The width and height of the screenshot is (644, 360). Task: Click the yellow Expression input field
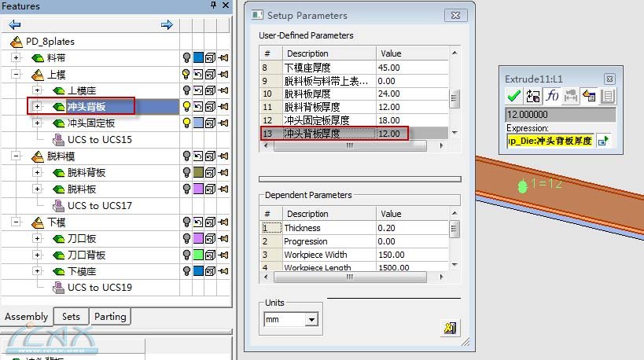[550, 141]
